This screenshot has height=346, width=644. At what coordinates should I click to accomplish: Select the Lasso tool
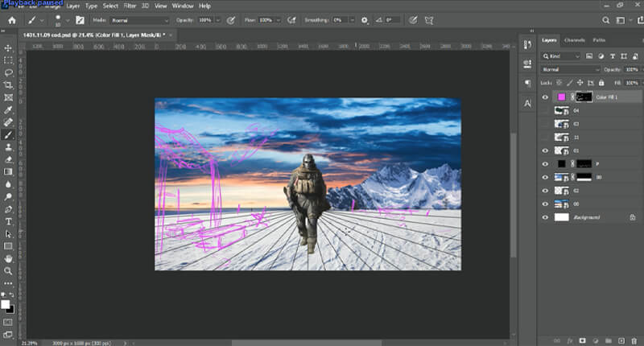click(8, 72)
